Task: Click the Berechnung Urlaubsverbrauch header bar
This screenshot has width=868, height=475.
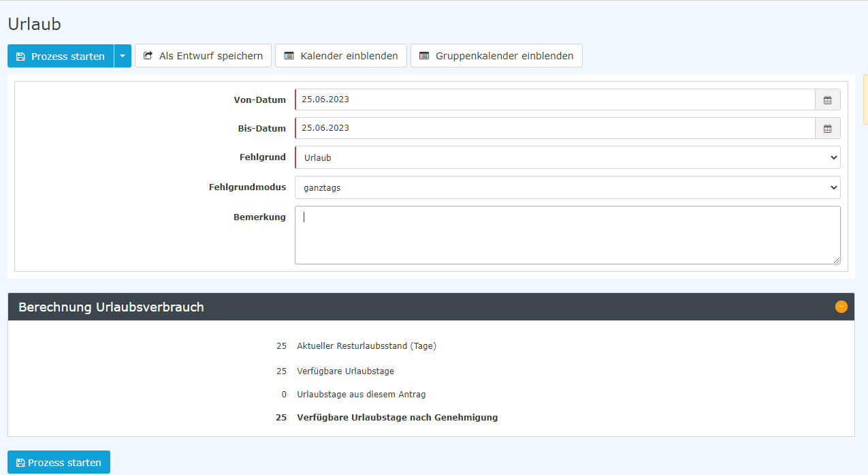Action: click(x=408, y=307)
